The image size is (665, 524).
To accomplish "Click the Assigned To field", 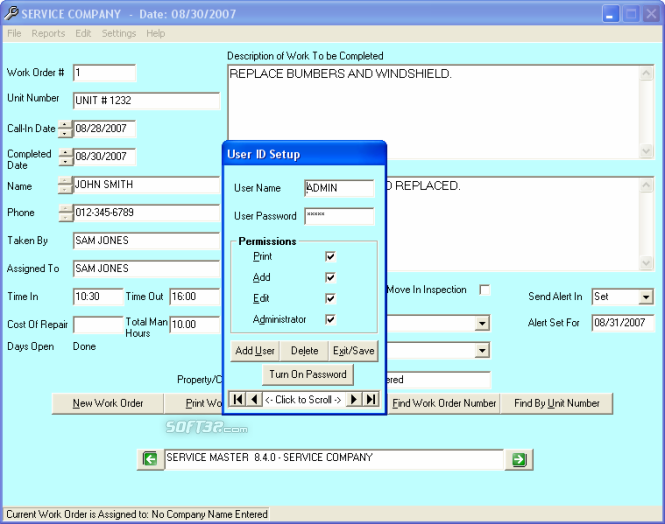I will [146, 269].
